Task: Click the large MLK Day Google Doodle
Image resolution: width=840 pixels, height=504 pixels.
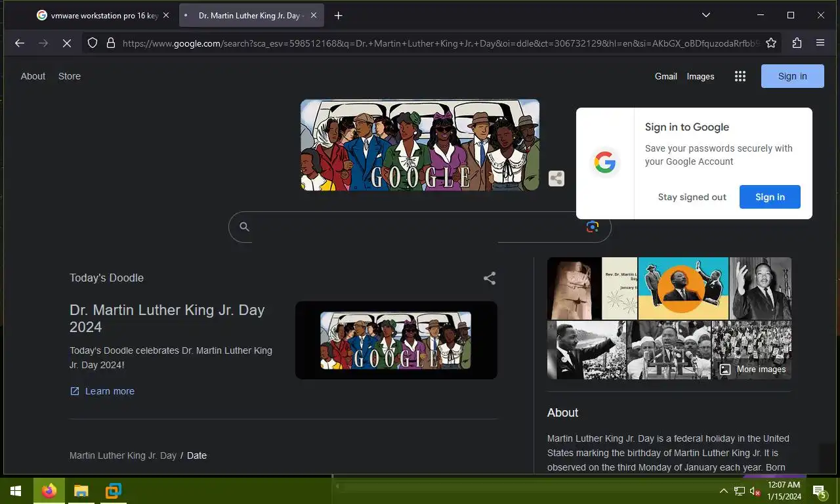Action: (x=420, y=145)
